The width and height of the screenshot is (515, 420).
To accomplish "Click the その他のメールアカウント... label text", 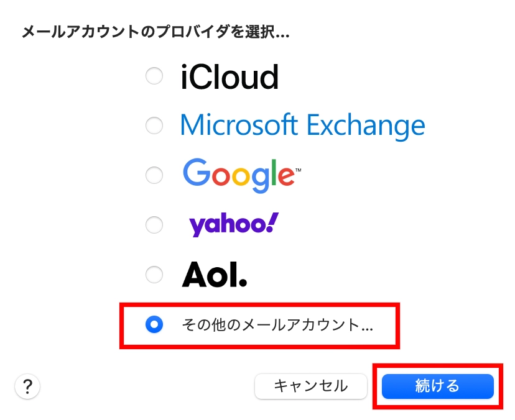I will 277,324.
